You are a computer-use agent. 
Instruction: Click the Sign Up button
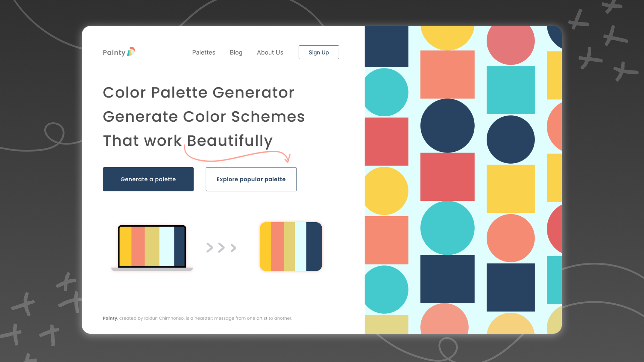click(318, 52)
